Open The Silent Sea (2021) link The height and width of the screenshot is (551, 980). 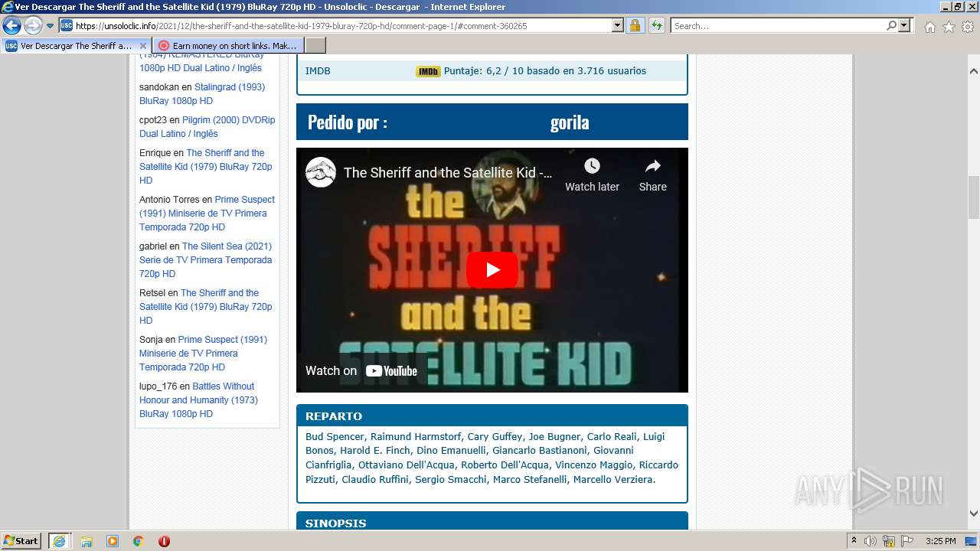pyautogui.click(x=205, y=260)
